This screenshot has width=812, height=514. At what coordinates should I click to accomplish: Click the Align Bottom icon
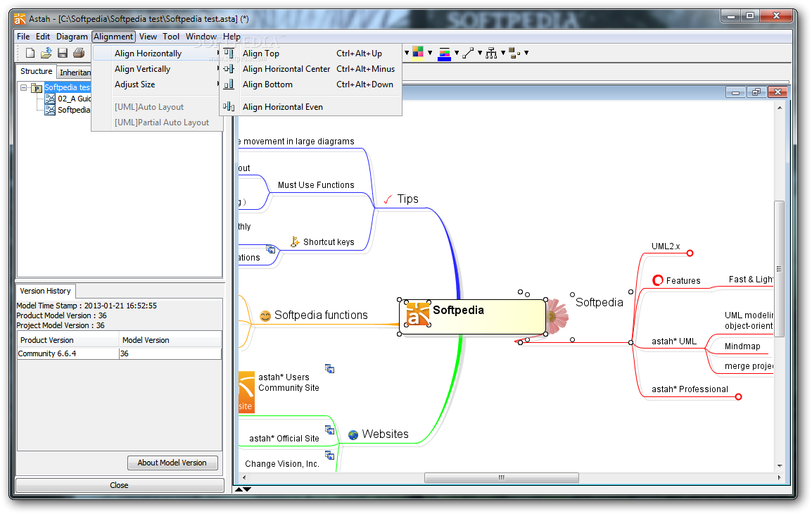tap(229, 84)
